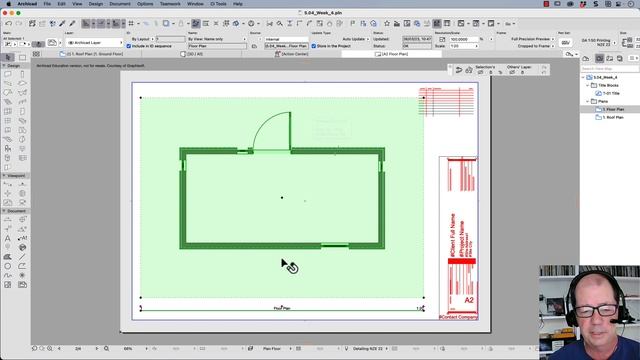
Task: Open the By Layout ID dropdown
Action: (x=142, y=39)
